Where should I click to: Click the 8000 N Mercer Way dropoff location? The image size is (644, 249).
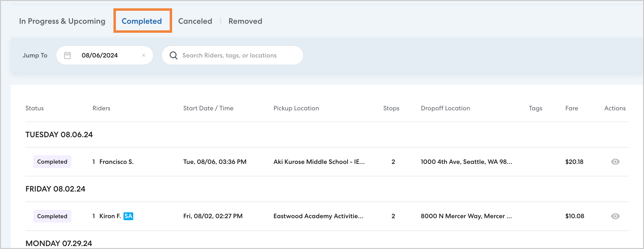(466, 216)
